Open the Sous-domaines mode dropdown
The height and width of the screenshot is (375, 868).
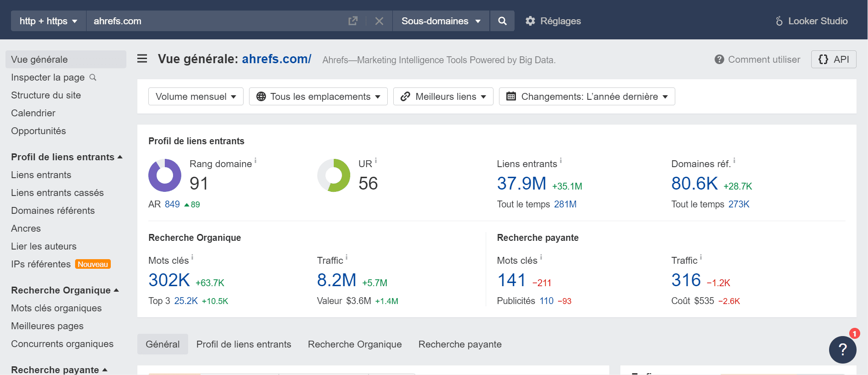click(441, 21)
